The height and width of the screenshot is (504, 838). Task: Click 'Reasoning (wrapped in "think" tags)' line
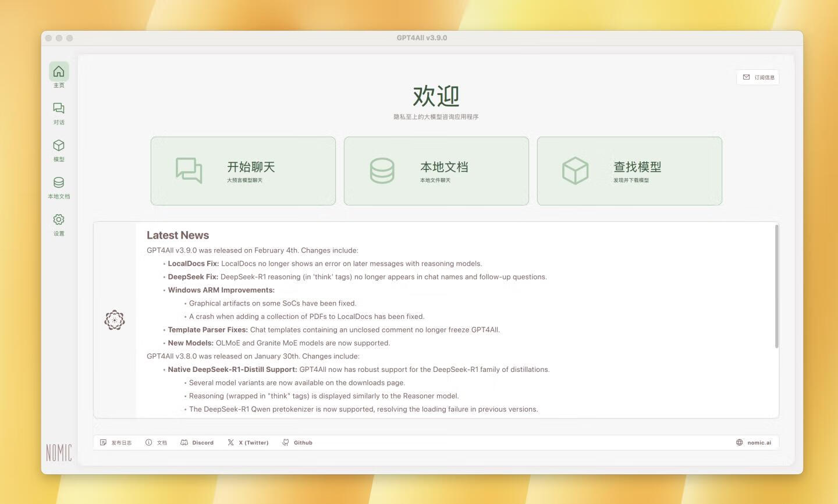click(x=324, y=396)
